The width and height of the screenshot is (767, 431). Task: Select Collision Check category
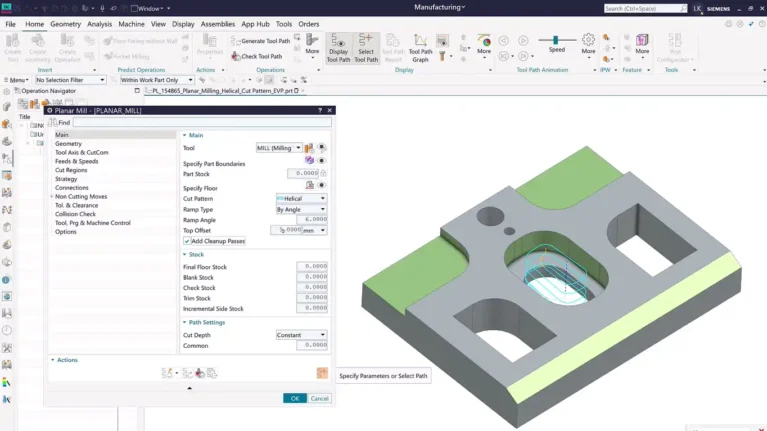75,214
